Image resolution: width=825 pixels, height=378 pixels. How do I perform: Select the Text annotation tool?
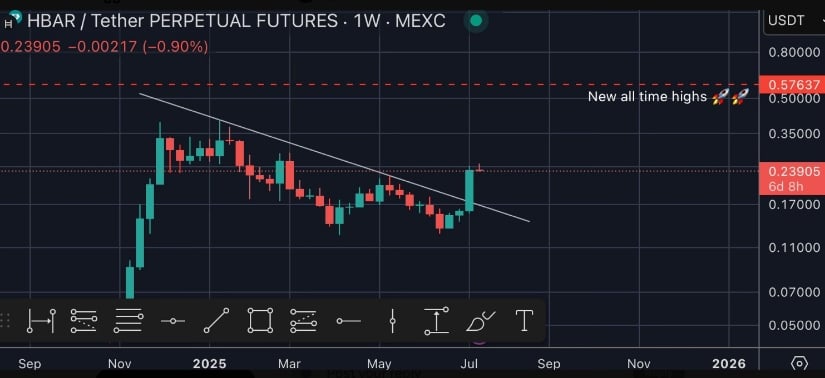[524, 321]
